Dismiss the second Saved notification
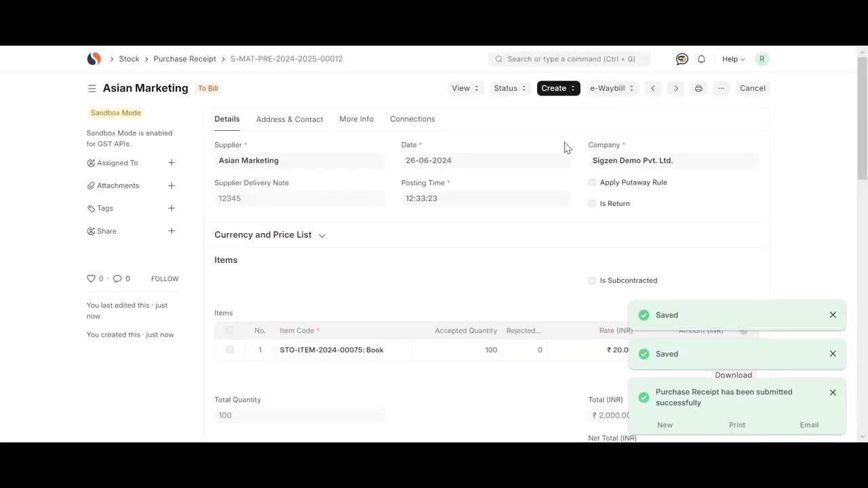The width and height of the screenshot is (868, 488). point(833,354)
